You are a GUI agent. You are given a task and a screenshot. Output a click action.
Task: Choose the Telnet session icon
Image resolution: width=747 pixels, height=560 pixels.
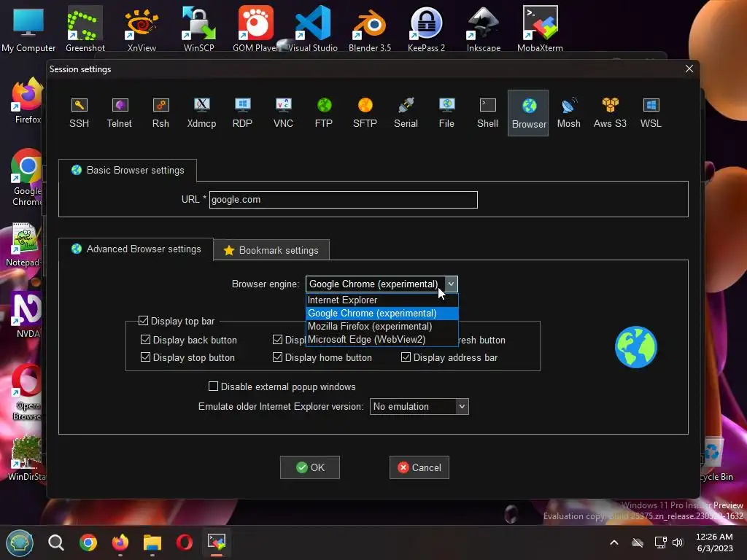click(x=119, y=113)
